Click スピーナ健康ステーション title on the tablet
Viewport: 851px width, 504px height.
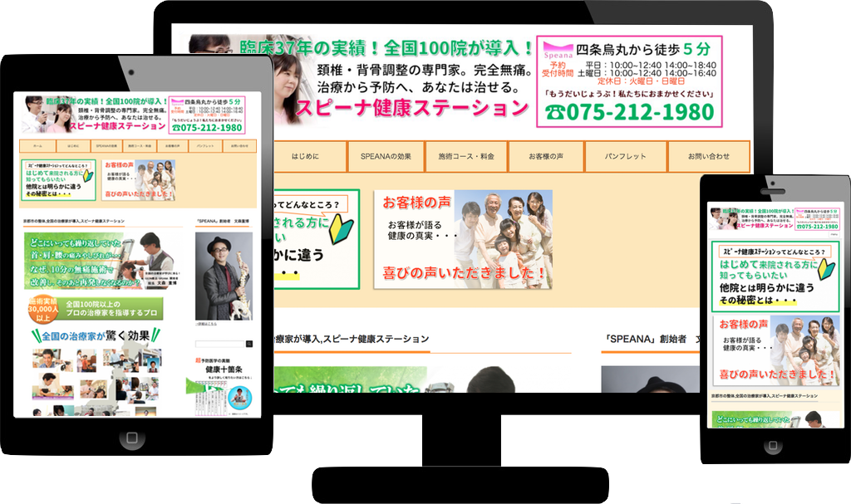click(118, 126)
